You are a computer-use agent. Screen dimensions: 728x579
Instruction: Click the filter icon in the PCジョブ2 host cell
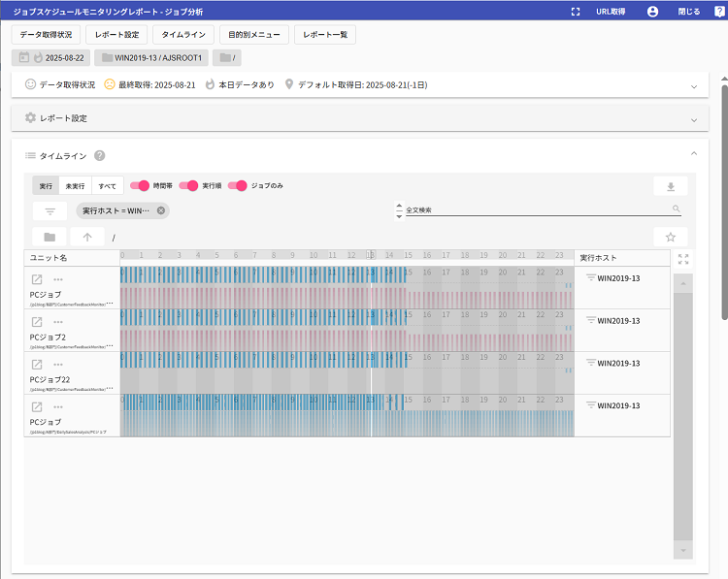click(590, 320)
